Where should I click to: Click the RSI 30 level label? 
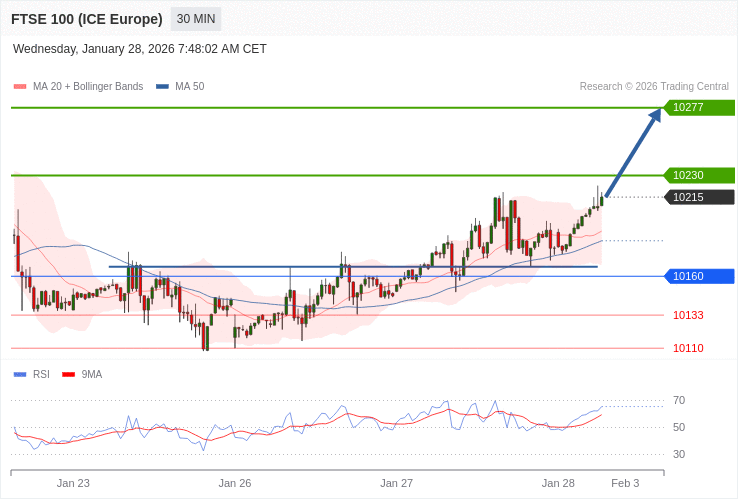pos(679,455)
